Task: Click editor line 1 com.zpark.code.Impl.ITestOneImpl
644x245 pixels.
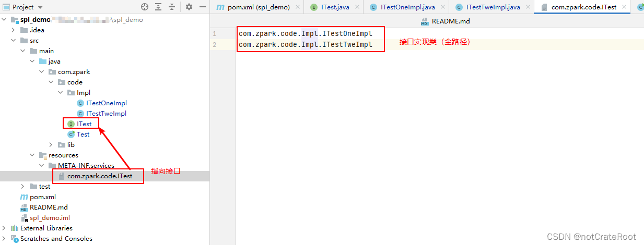Action: click(306, 33)
